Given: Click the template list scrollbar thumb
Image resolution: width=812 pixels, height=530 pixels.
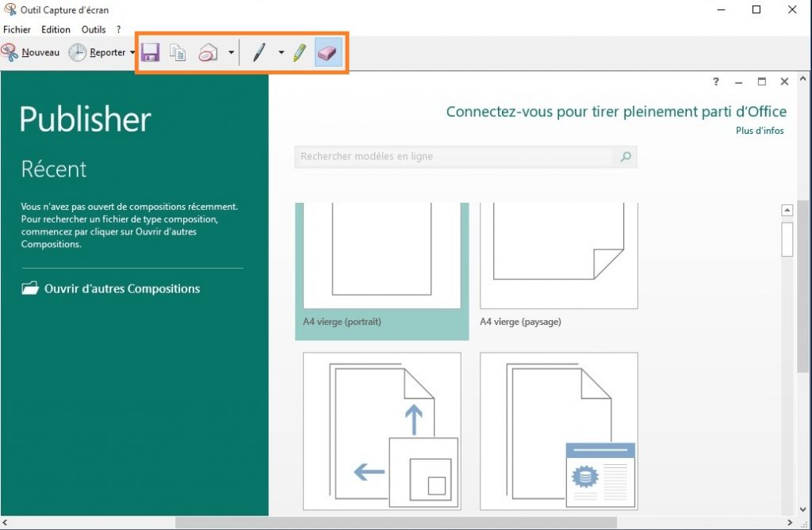Looking at the screenshot, I should click(787, 239).
